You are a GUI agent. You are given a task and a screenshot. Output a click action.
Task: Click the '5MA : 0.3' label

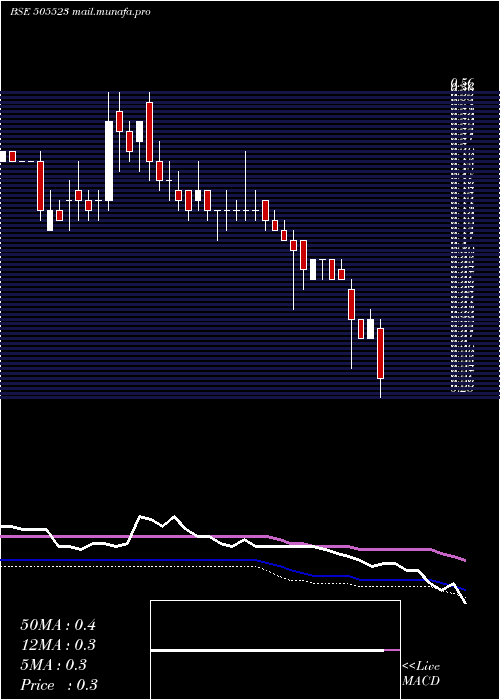point(54,665)
